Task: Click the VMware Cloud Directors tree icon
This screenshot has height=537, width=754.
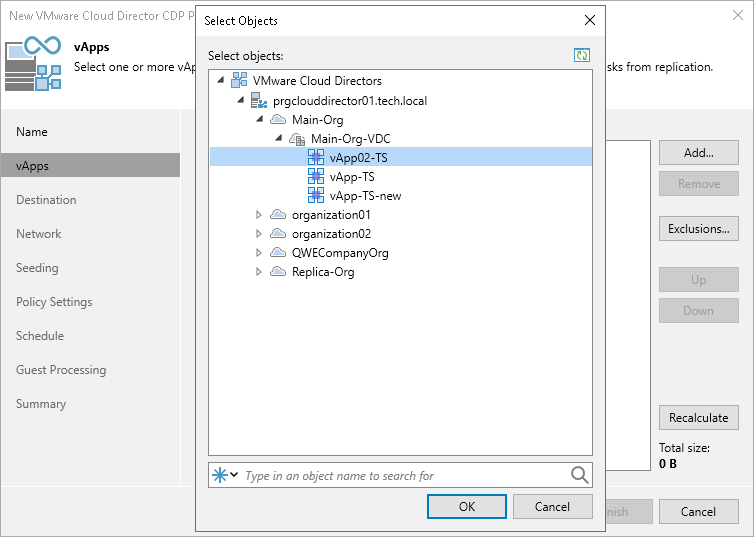Action: (239, 80)
